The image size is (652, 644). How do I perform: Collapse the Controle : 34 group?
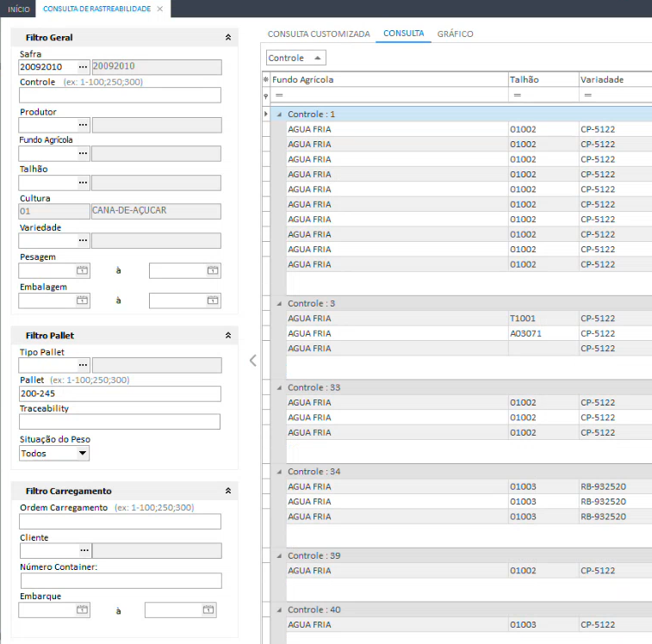279,472
